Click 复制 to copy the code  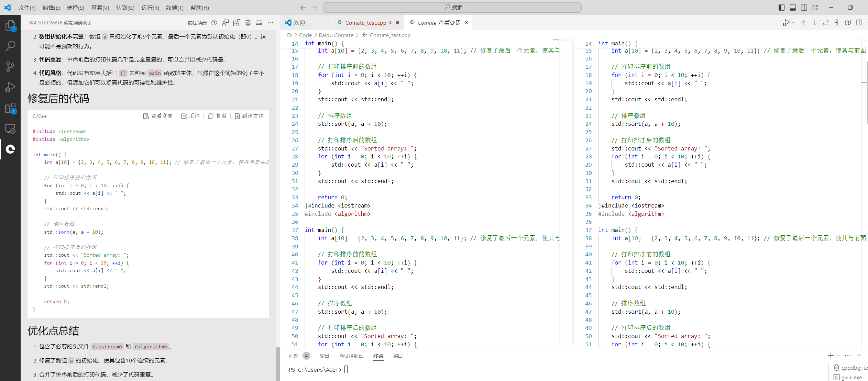tap(217, 116)
